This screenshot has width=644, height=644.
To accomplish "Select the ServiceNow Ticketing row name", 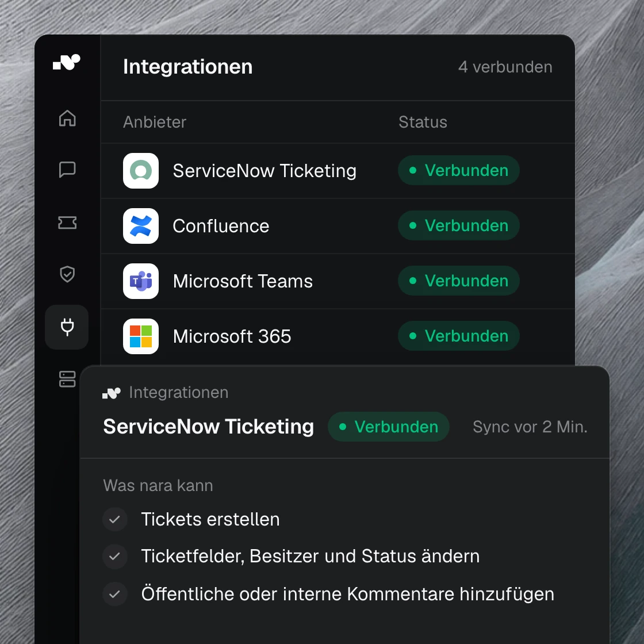I will click(x=264, y=171).
